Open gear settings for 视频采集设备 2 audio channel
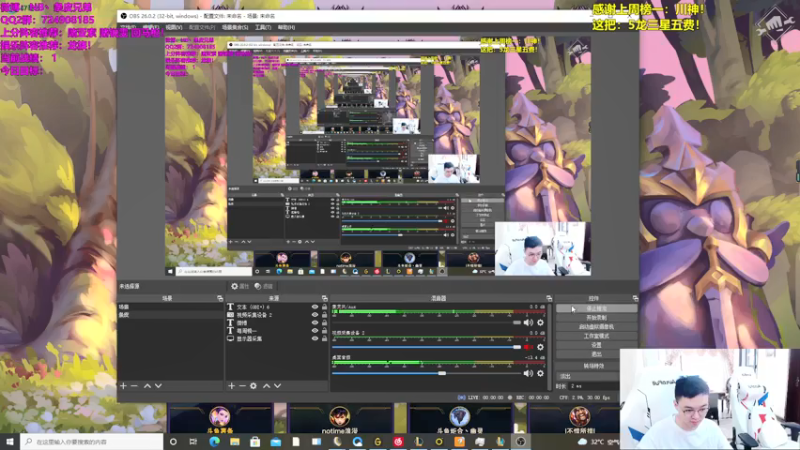This screenshot has height=450, width=800. point(540,347)
